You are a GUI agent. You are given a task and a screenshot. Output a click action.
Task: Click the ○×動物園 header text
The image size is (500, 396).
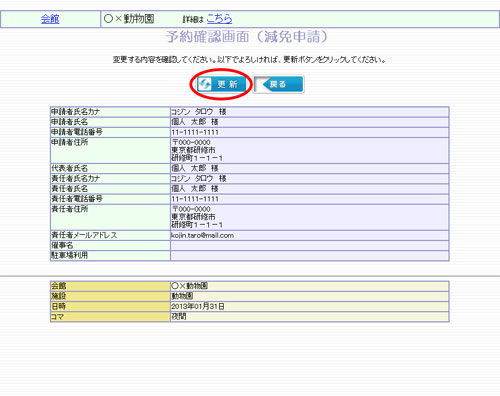(x=129, y=19)
